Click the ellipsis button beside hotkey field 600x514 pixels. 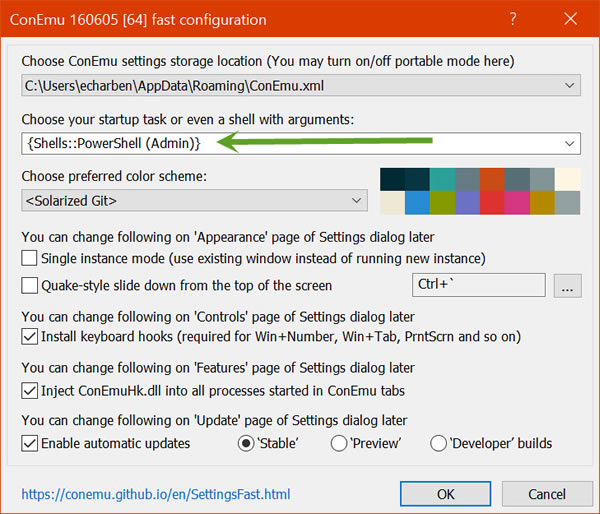567,286
